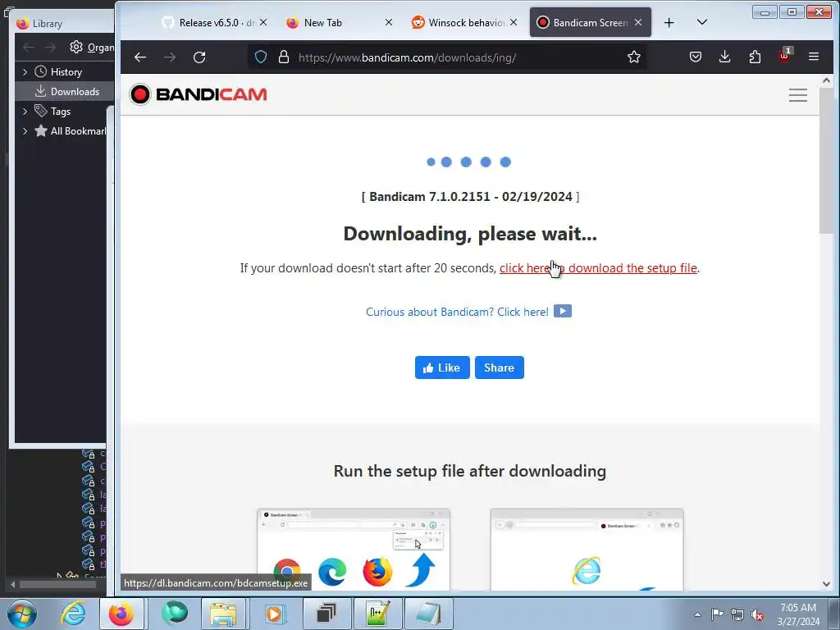Select Downloads in Library sidebar
Viewport: 840px width, 630px height.
tap(66, 92)
